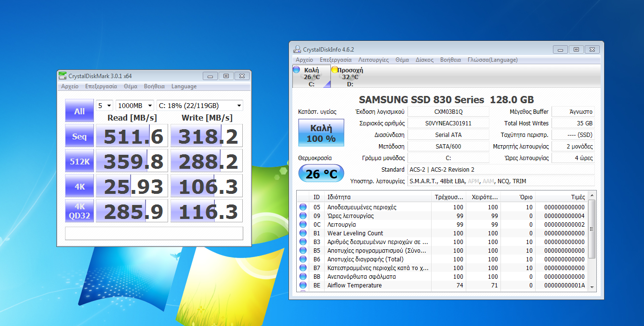644x326 pixels.
Task: Open the drive dropdown showing C: 18%
Action: (x=200, y=106)
